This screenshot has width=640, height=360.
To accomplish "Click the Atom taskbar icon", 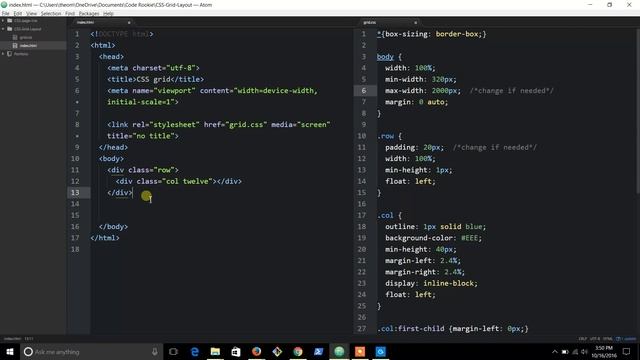I will 339,352.
